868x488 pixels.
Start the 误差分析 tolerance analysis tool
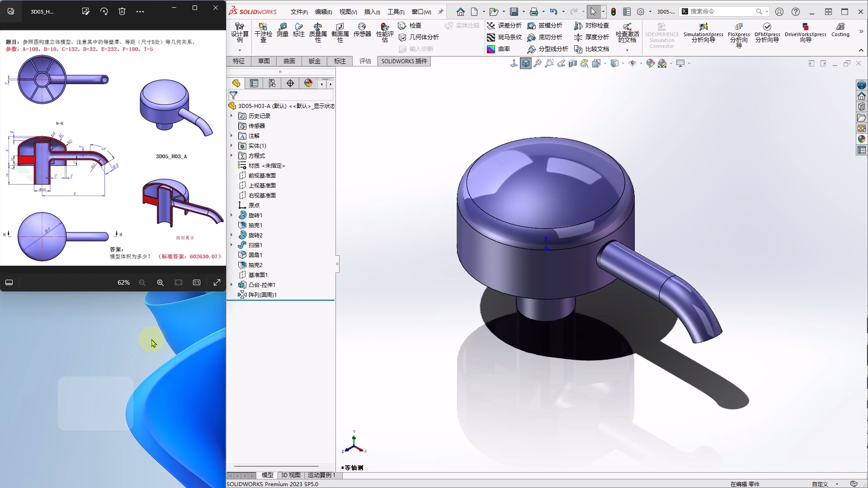click(505, 26)
